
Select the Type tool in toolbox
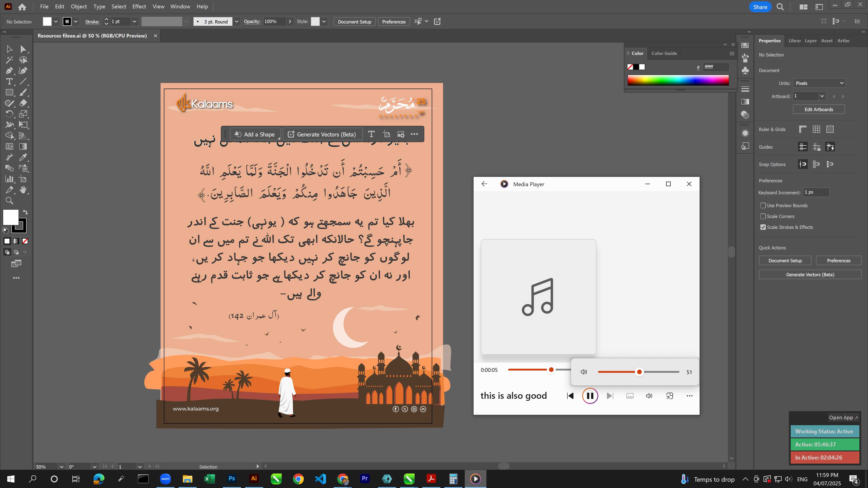point(9,82)
